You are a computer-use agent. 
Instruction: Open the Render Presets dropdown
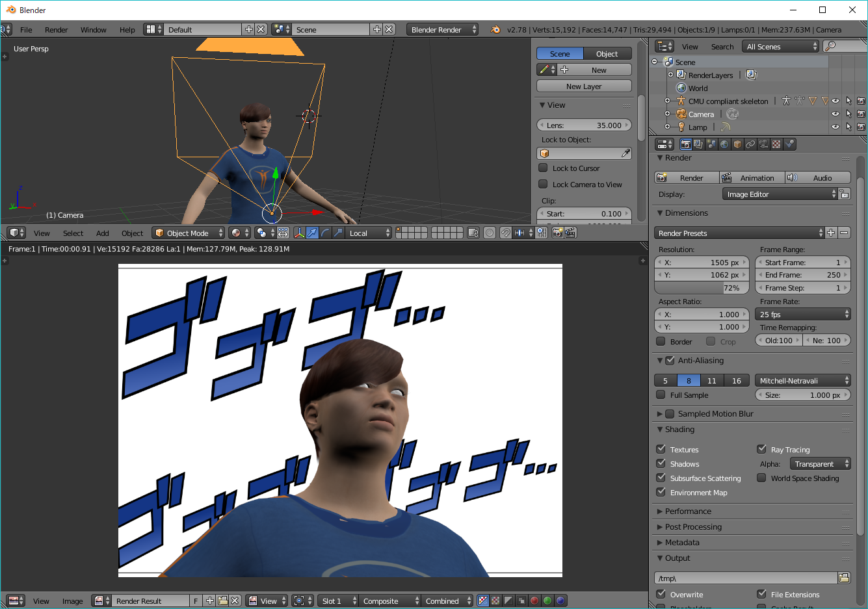click(x=739, y=233)
